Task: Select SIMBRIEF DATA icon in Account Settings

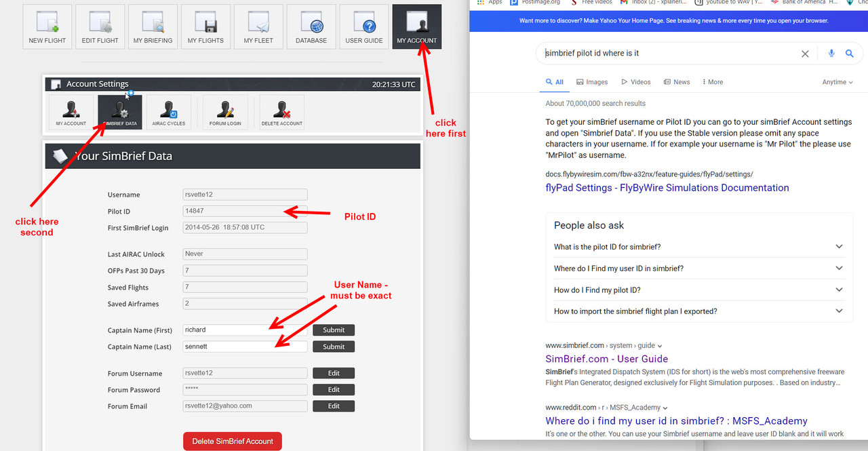Action: coord(120,112)
